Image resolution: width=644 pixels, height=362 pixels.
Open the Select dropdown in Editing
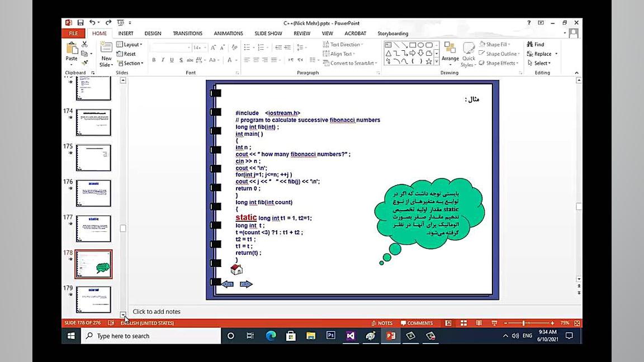point(539,63)
